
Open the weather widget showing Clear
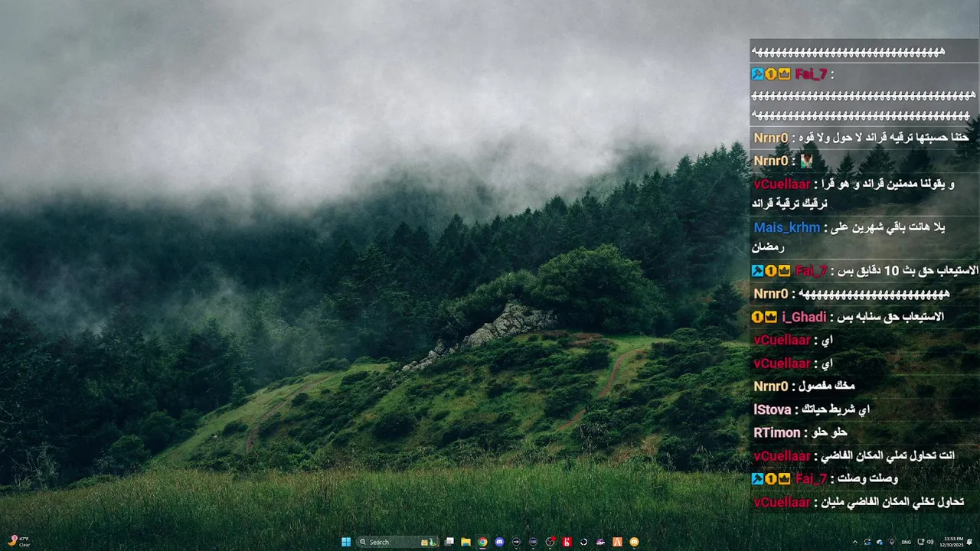(18, 542)
